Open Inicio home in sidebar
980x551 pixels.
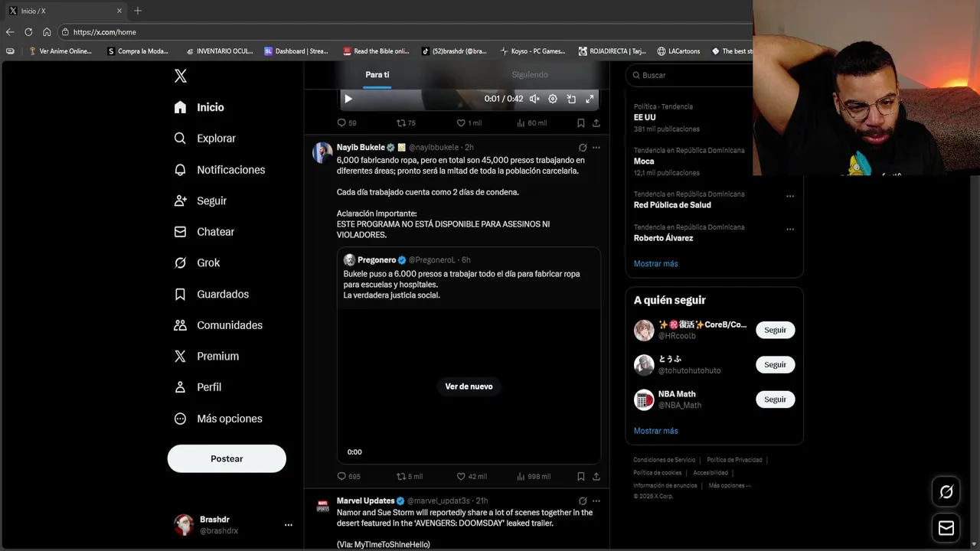pos(199,107)
